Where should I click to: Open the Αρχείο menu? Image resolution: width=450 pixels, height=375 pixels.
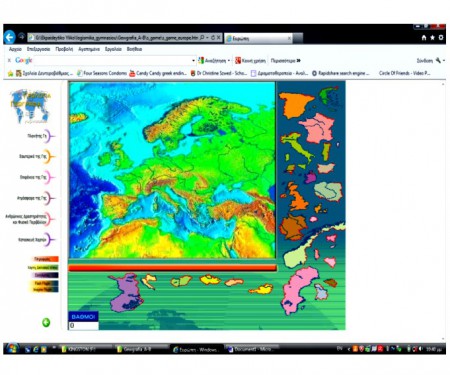(15, 49)
